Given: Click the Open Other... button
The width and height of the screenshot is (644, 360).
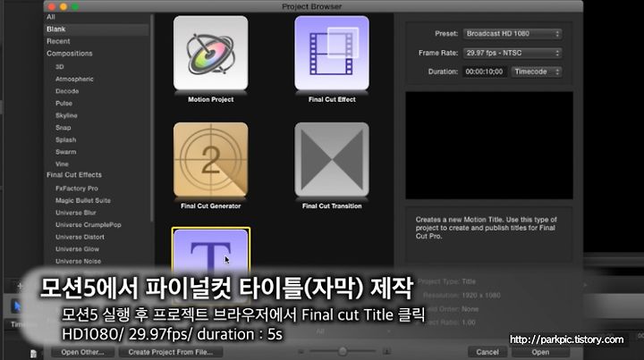Looking at the screenshot, I should [82, 352].
